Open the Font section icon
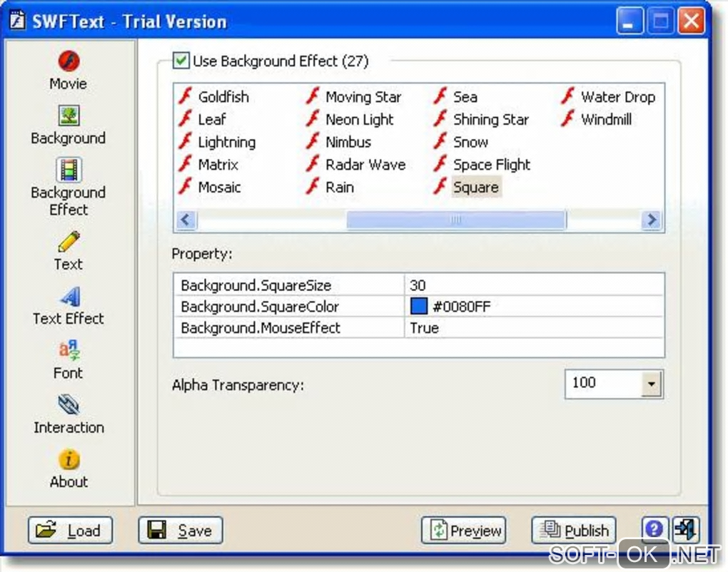This screenshot has height=572, width=728. coord(69,350)
